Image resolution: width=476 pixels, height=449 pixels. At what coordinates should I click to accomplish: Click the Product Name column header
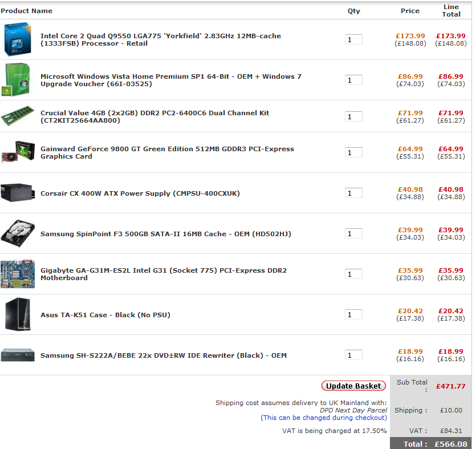tap(26, 11)
